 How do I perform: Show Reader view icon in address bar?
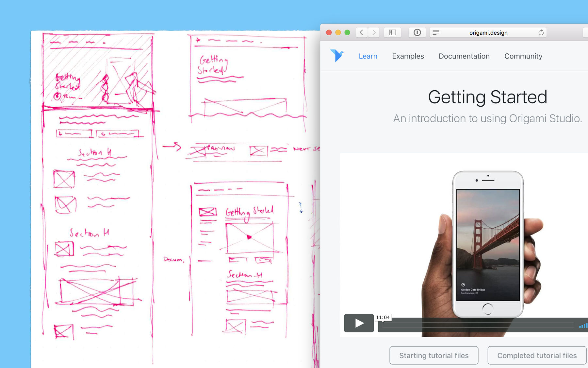tap(436, 32)
